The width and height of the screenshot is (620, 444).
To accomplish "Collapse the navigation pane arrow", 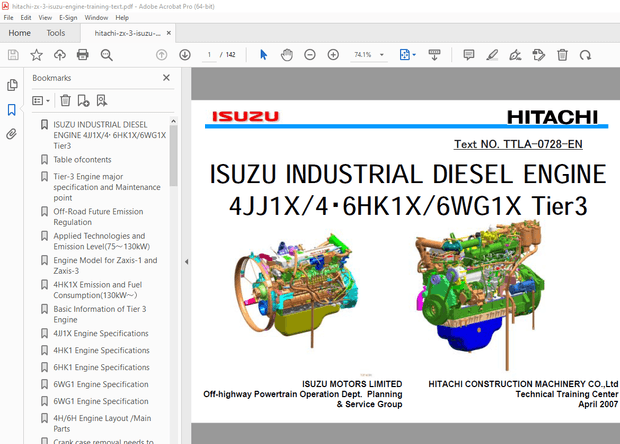I will tap(186, 261).
